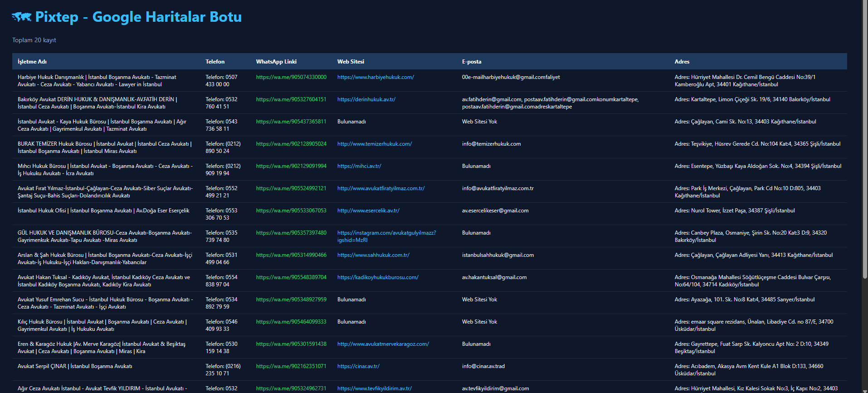Viewport: 868px width, 393px height.
Task: Open the derinhukuk.av.tr website link
Action: (366, 99)
